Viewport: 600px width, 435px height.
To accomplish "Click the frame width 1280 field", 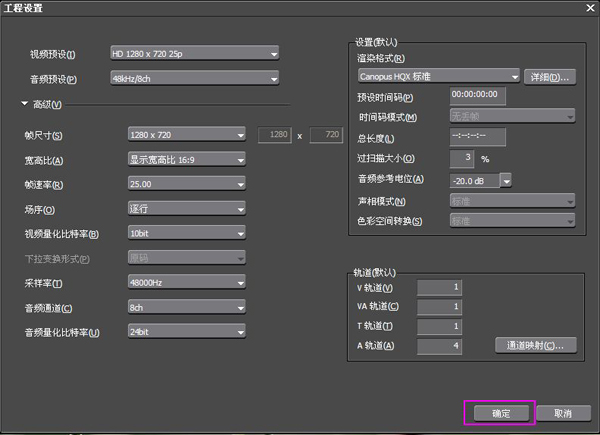I will coord(275,135).
